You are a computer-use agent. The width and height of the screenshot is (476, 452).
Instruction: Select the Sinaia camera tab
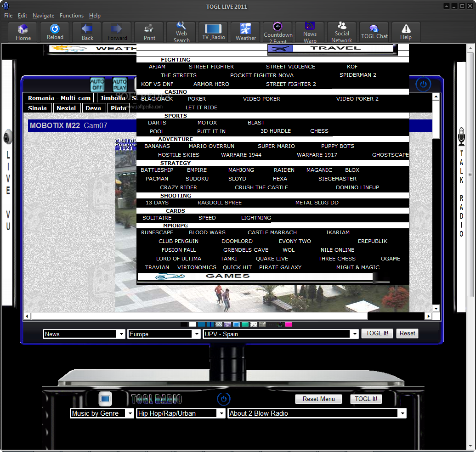click(x=37, y=108)
